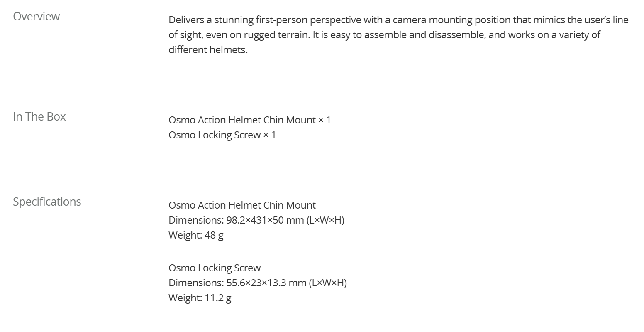This screenshot has height=332, width=644.
Task: Click the divider line below the Overview section
Action: (x=324, y=76)
